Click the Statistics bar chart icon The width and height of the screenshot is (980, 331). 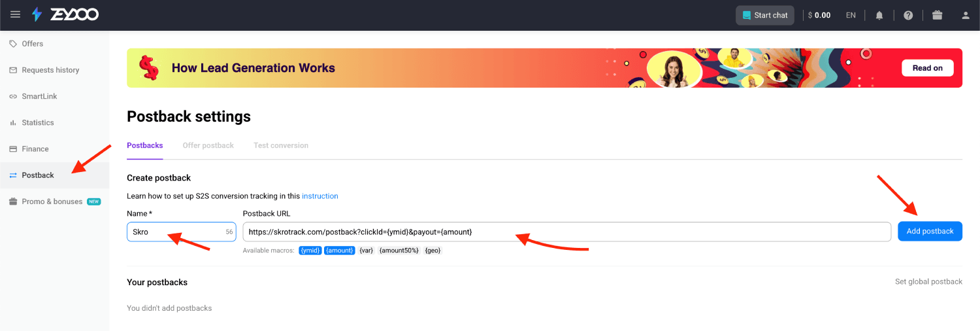click(x=13, y=122)
